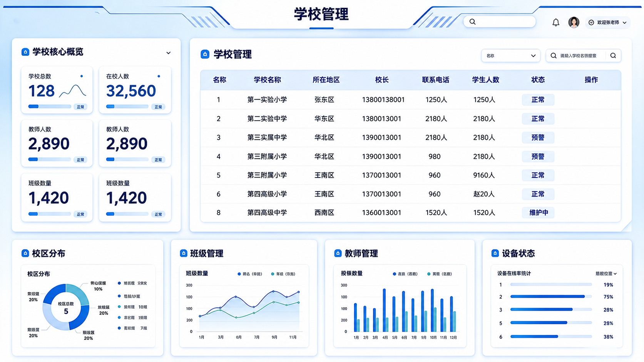Click the blue dot on 学校总数 card
Screen dimensions: 644x362
81,76
